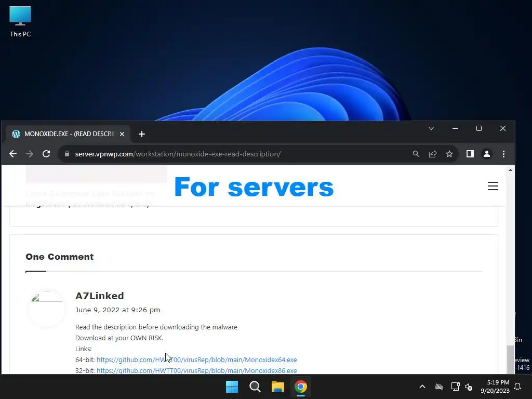Open the site's hamburger menu
Image resolution: width=532 pixels, height=399 pixels.
pyautogui.click(x=493, y=186)
